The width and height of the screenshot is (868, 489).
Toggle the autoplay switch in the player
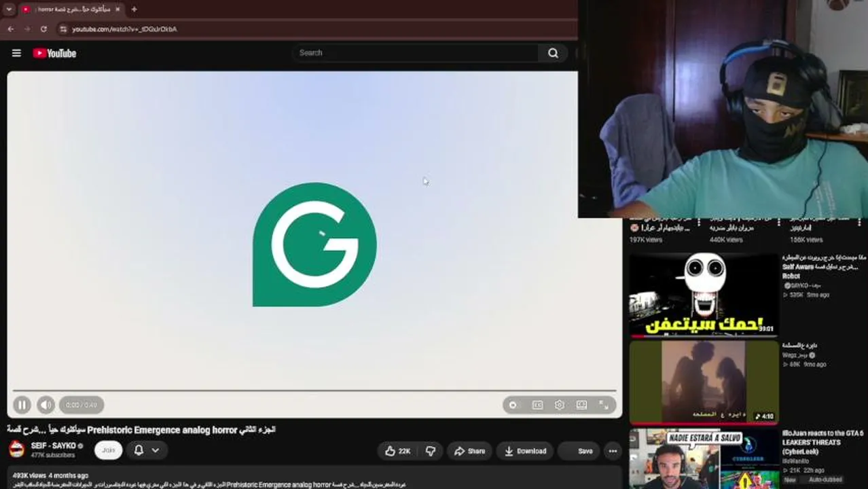(x=513, y=405)
